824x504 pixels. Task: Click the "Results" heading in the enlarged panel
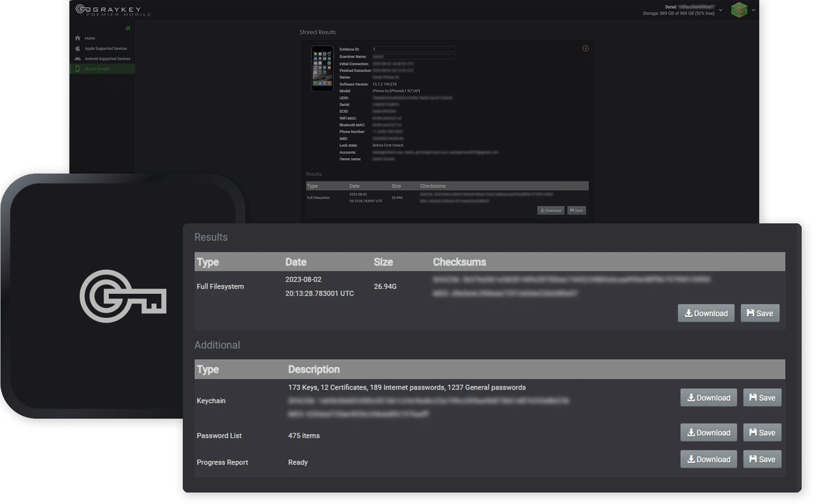[x=211, y=237]
